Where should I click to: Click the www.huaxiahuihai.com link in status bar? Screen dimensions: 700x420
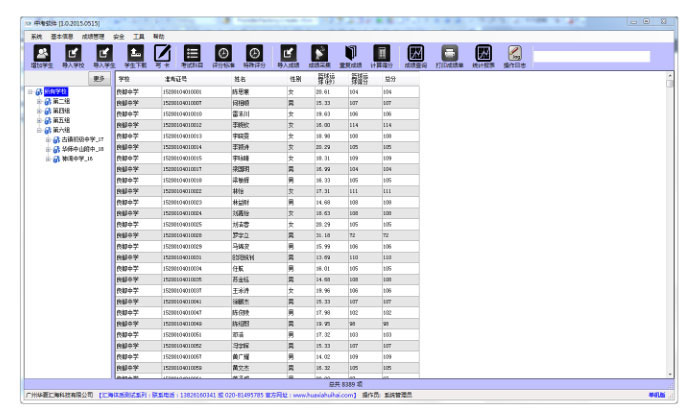pos(321,395)
